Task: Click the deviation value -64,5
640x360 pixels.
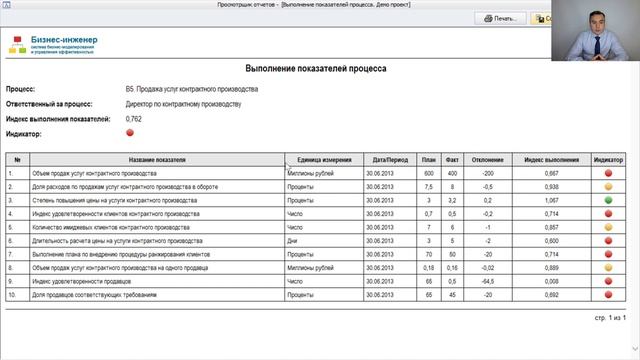Action: tap(488, 281)
